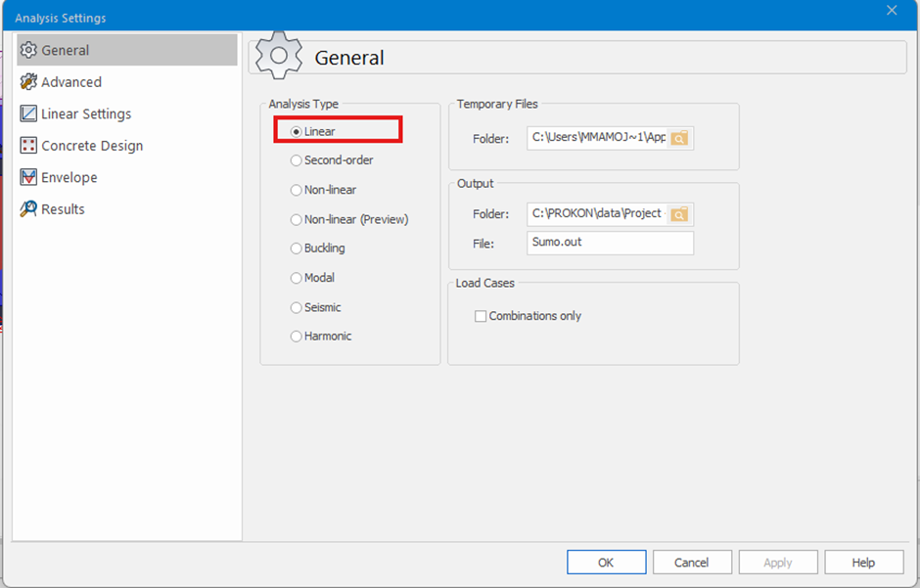Click the Concrete Design section icon
The image size is (920, 588).
[28, 146]
